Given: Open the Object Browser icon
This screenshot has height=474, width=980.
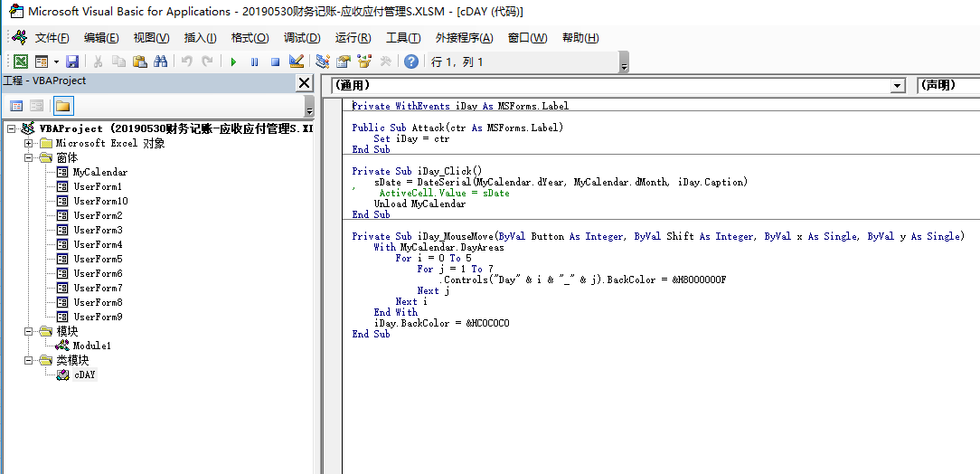Looking at the screenshot, I should (364, 62).
